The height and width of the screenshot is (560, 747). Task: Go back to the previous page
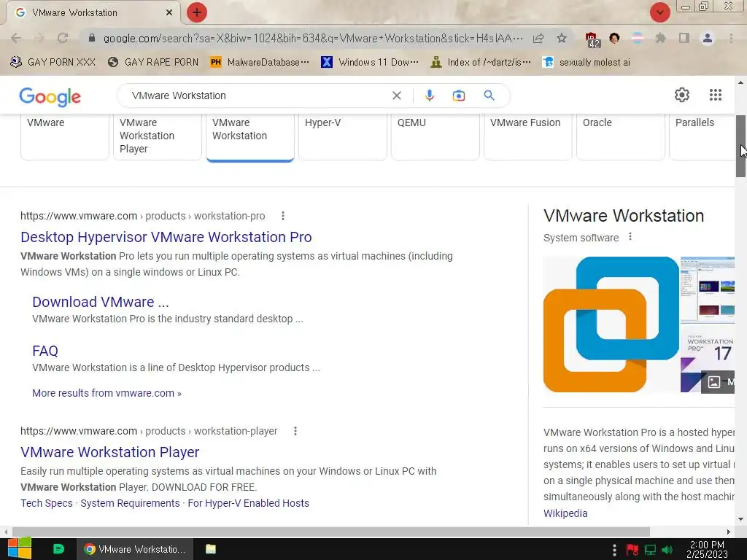(16, 38)
